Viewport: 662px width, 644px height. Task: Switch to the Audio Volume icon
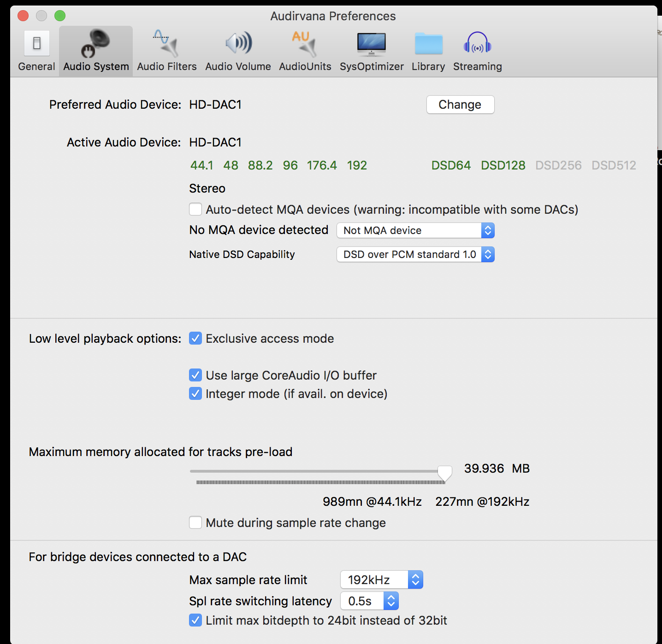tap(239, 43)
